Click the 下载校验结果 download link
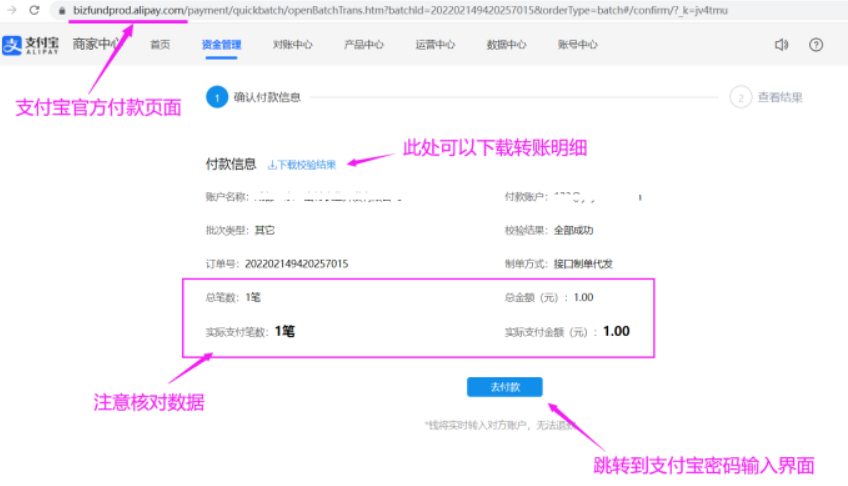 tap(303, 164)
